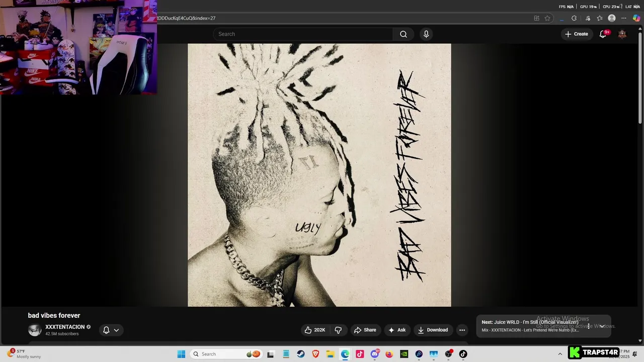Open Brave browser from the taskbar
The width and height of the screenshot is (644, 362).
(x=315, y=354)
